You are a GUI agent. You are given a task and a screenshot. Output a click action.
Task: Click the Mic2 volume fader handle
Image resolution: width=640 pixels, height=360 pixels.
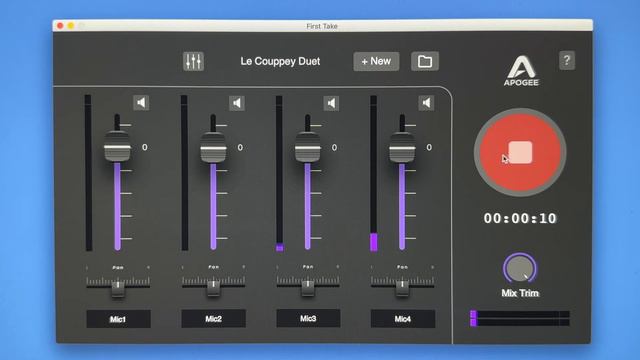(213, 147)
